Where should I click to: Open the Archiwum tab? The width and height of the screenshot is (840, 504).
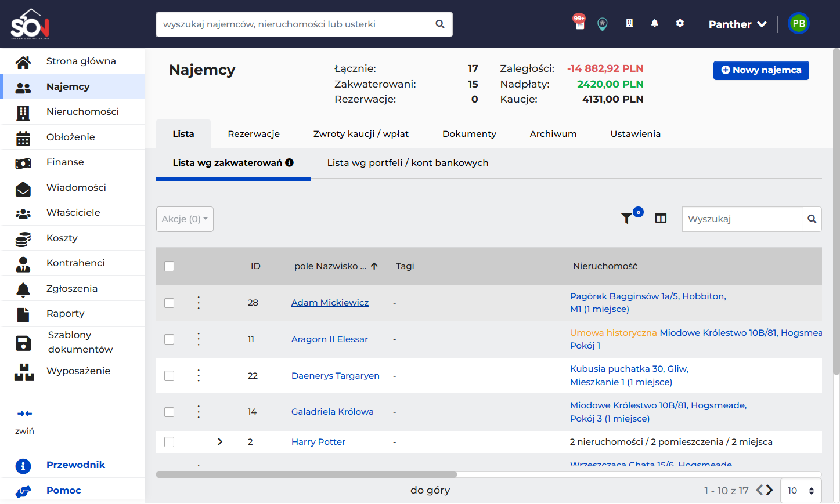553,134
